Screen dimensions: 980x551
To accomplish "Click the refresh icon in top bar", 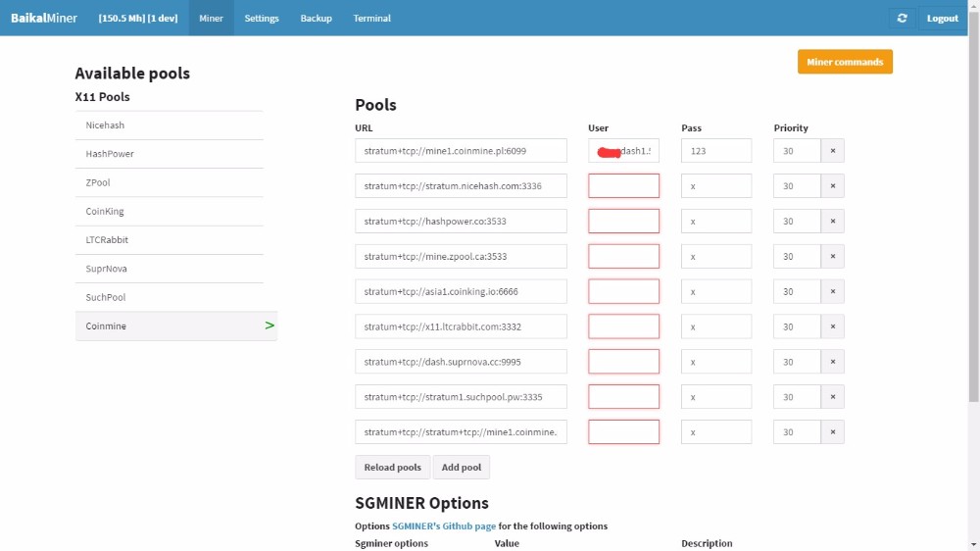I will 902,18.
